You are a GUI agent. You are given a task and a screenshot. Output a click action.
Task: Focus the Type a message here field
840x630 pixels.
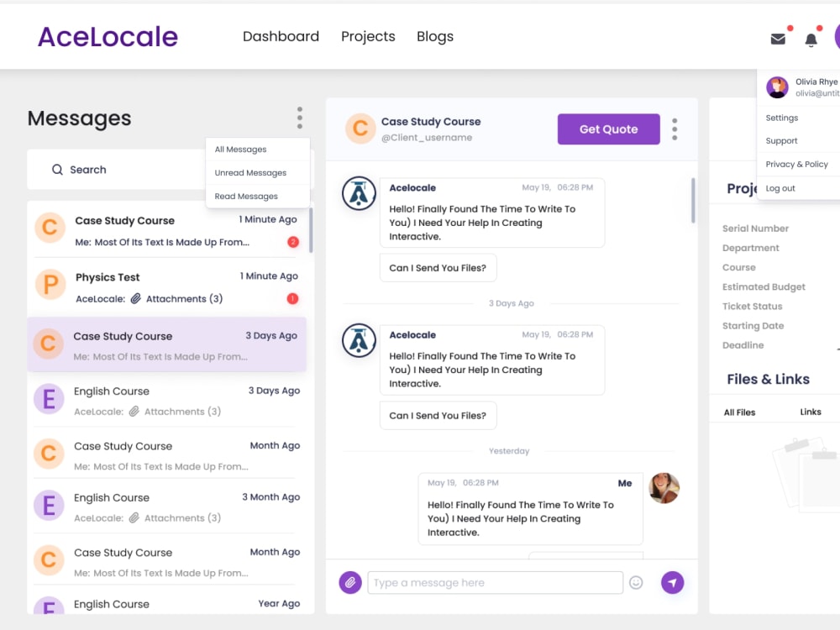495,582
